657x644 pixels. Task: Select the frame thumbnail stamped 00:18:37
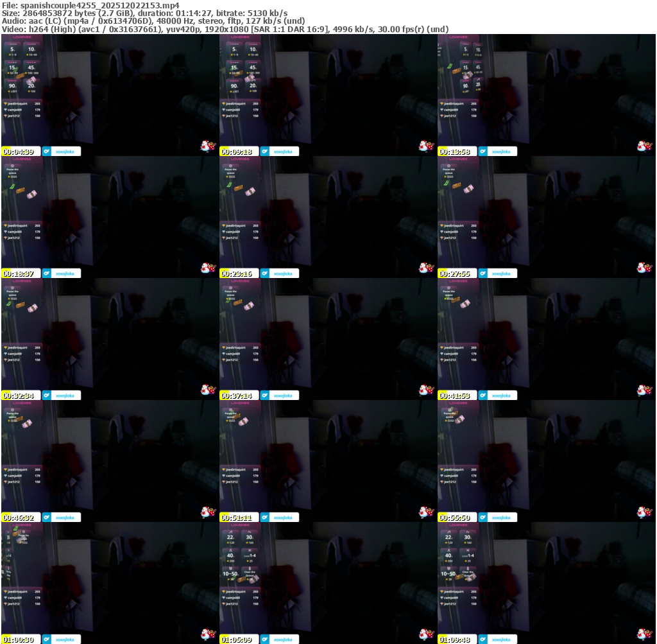tap(110, 217)
